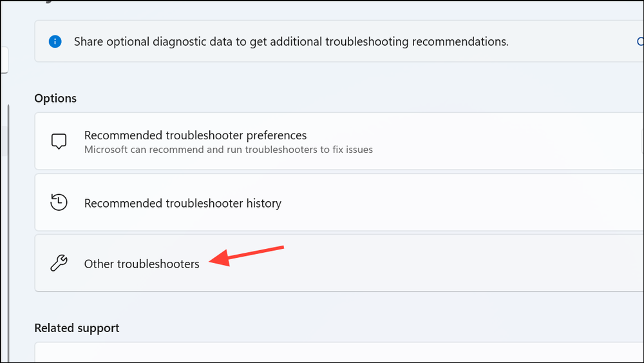Open the card below Related support
The image size is (644, 363).
[x=339, y=352]
